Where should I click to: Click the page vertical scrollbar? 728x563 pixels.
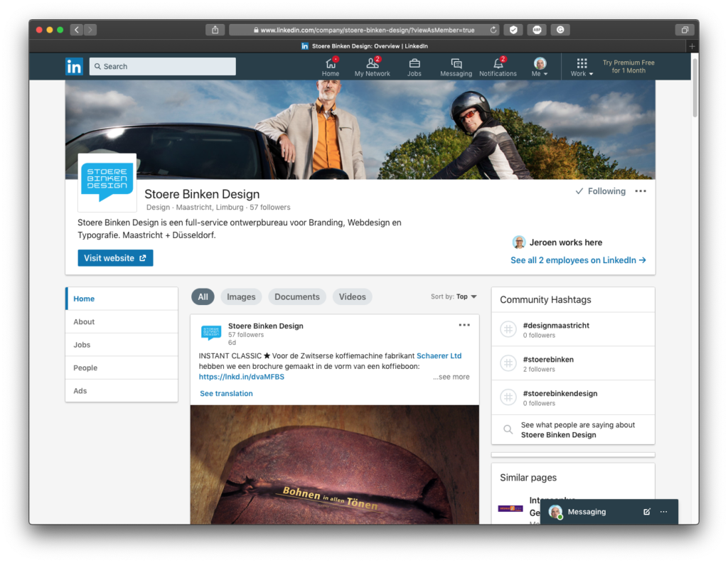[695, 88]
